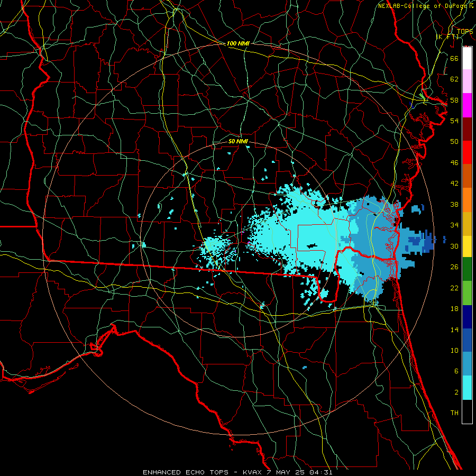Click the 'TOPS' legend title
This screenshot has height=476, width=476.
click(464, 32)
